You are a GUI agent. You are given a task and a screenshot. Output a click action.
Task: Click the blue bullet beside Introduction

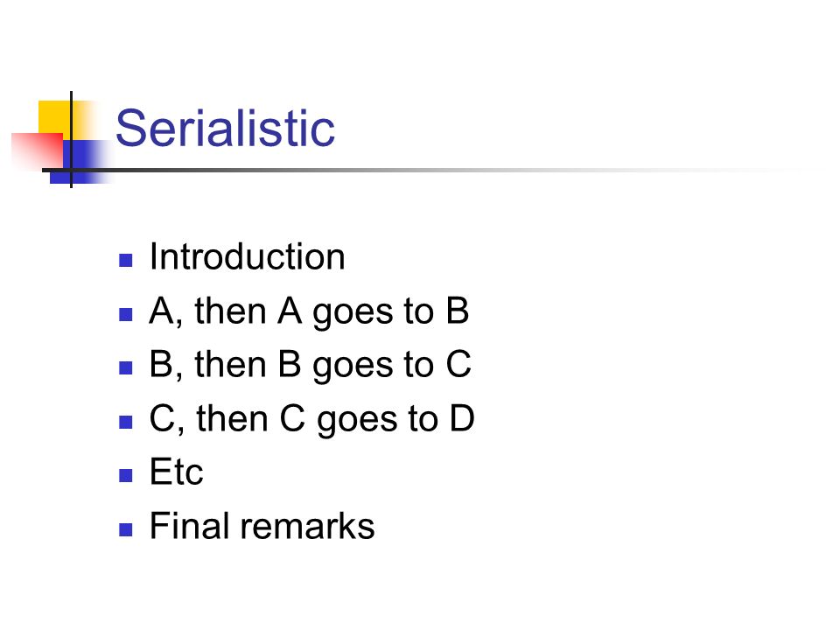click(125, 261)
